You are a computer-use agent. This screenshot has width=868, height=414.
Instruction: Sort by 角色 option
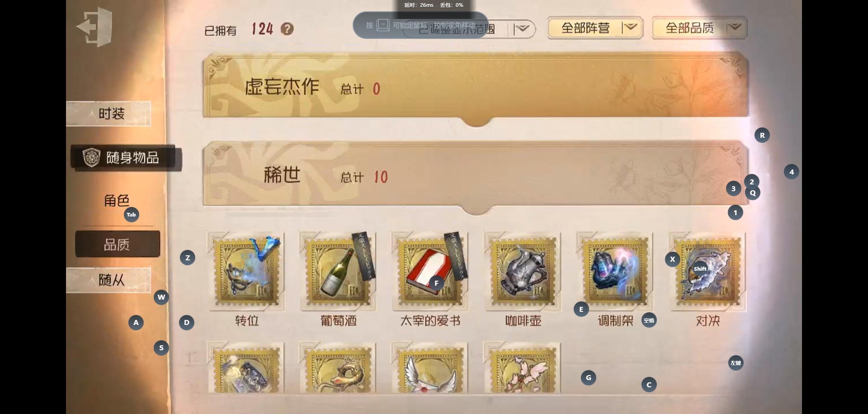coord(117,200)
